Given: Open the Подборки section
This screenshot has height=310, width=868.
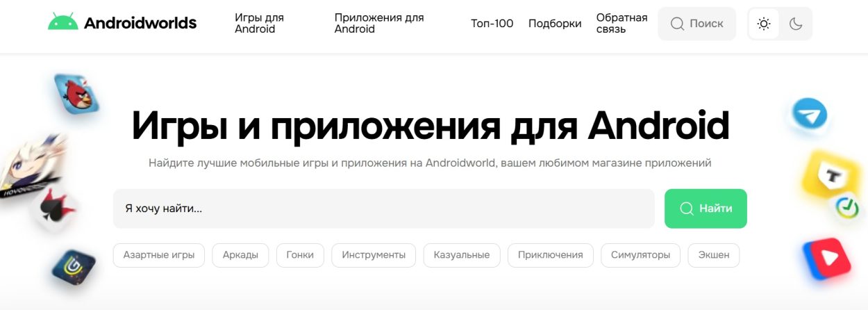Looking at the screenshot, I should [x=555, y=24].
